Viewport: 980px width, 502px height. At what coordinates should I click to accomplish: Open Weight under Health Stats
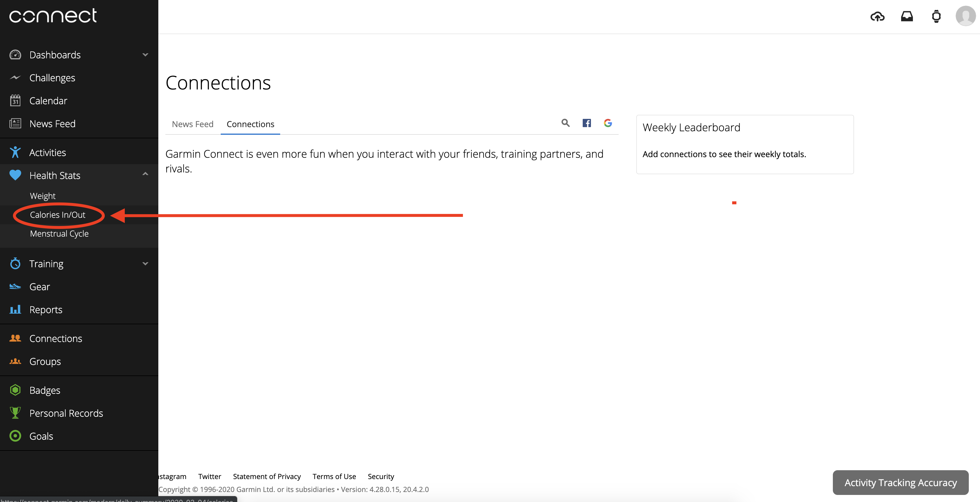click(x=43, y=196)
